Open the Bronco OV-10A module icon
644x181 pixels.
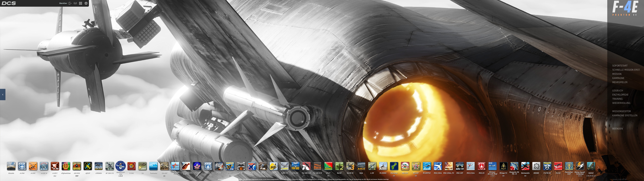120,166
